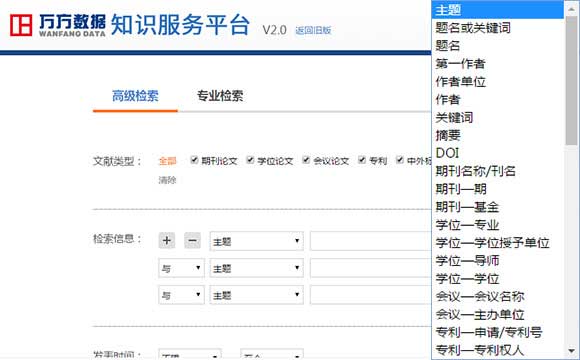This screenshot has width=580, height=360.
Task: Click the 返回旧版 link
Action: 313,30
